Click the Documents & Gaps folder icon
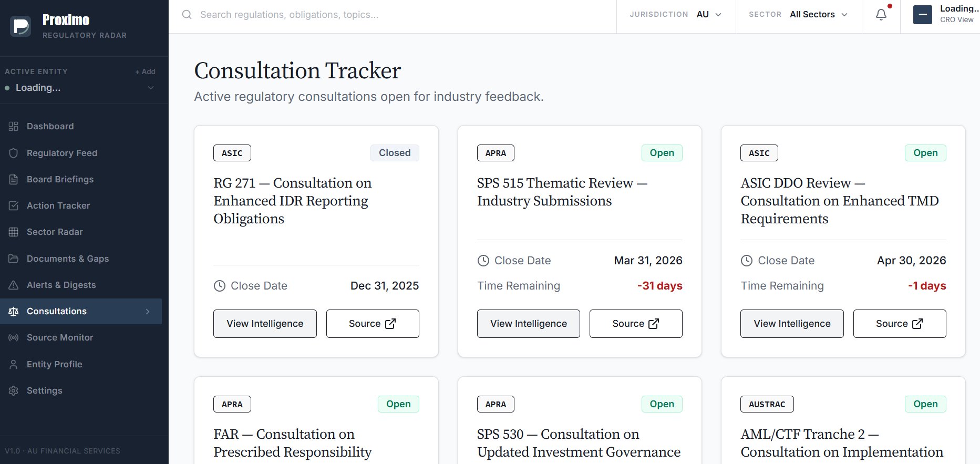 click(14, 259)
